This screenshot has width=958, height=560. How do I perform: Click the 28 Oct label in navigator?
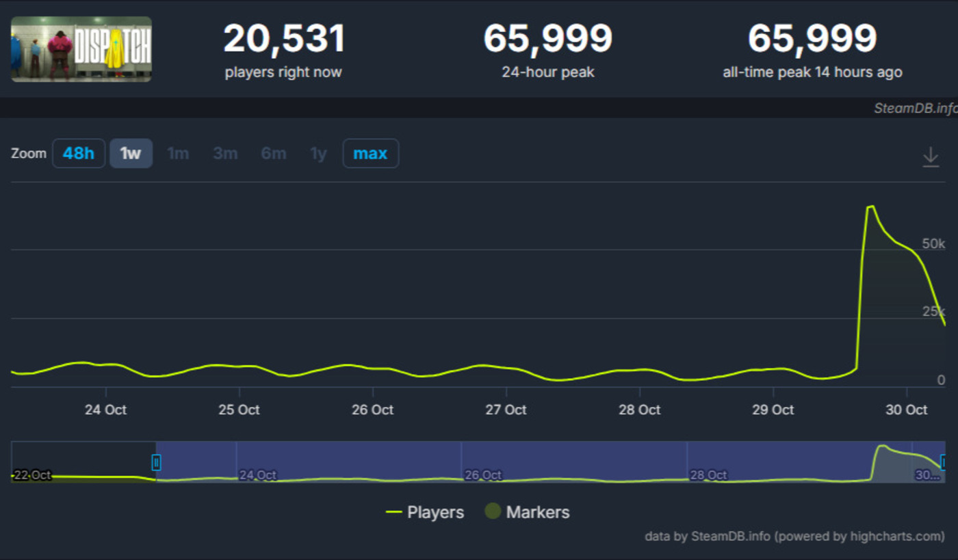tap(708, 475)
